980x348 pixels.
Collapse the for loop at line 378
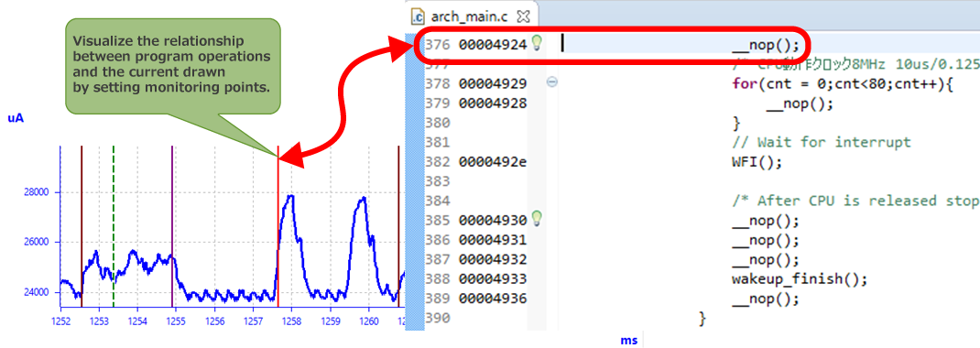pos(552,82)
